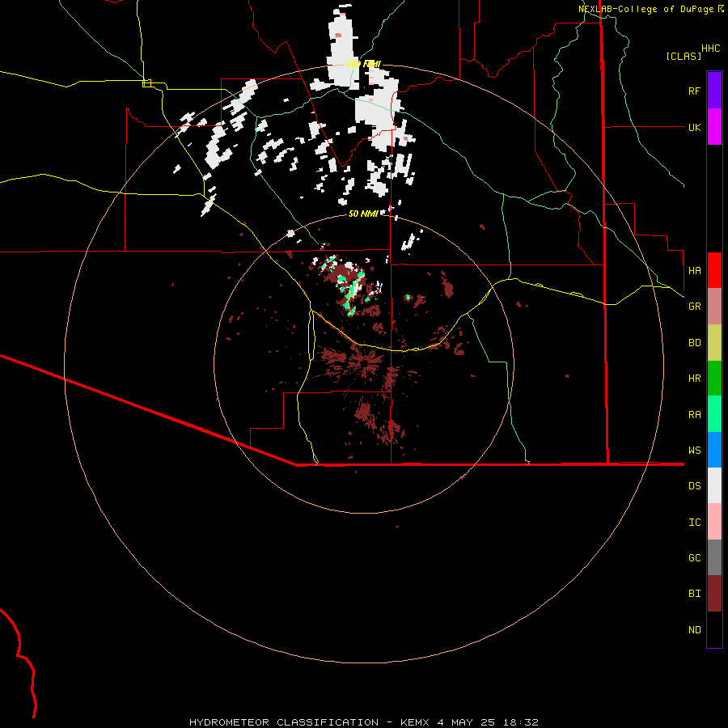Click the HHC product label
This screenshot has height=728, width=728.
[711, 49]
